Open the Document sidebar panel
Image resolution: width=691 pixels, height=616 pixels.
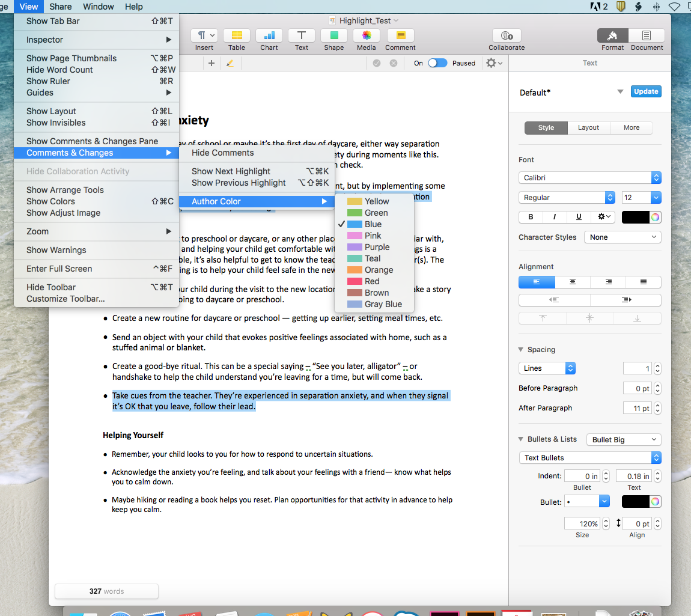click(646, 37)
